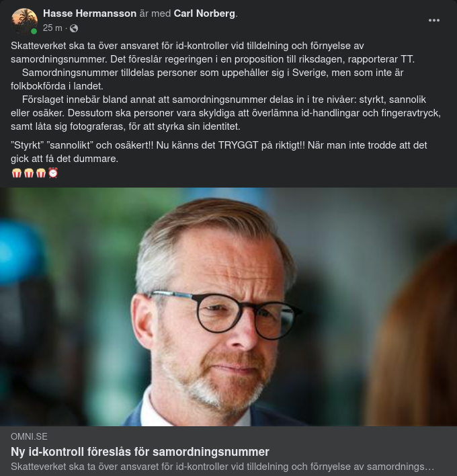Click the OMNI.SE source label

pos(29,436)
